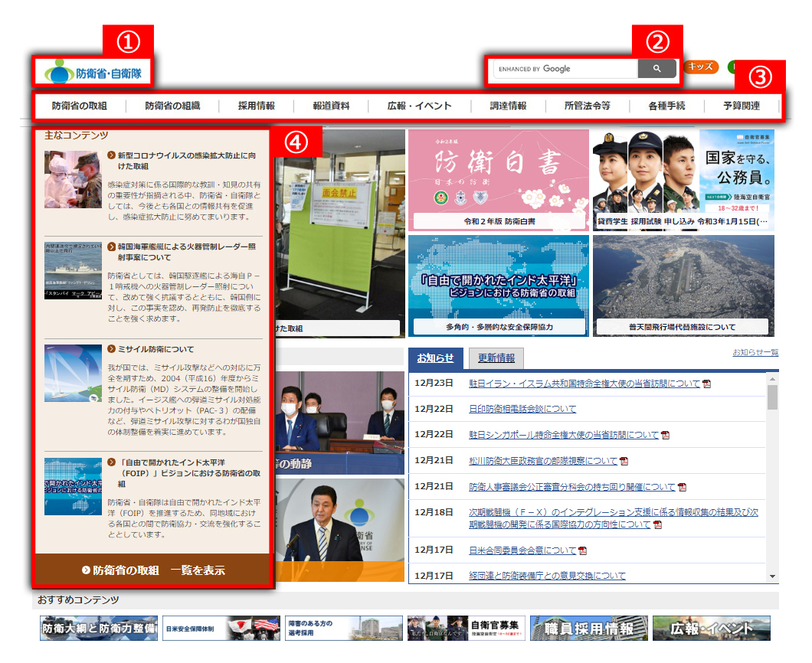Click the 防衛省・自衛隊 logo

(x=93, y=73)
